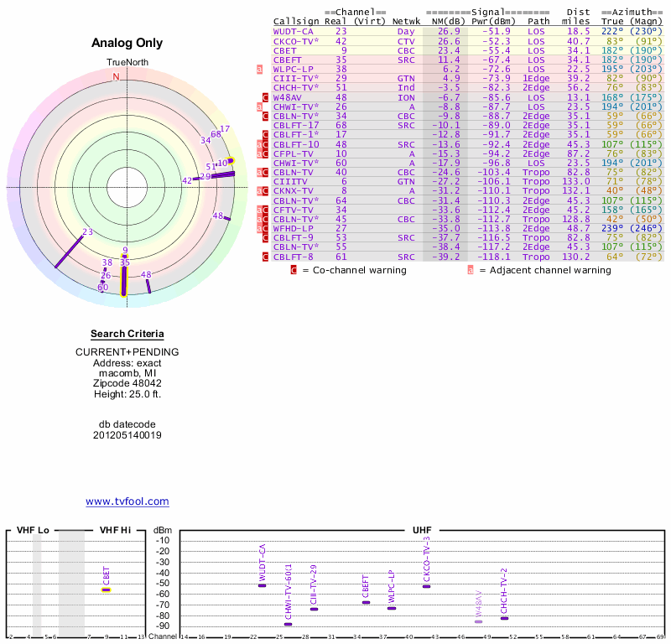This screenshot has height=644, width=671.
Task: Click the pink a icon in the adjacent channel legend
Action: 471,270
